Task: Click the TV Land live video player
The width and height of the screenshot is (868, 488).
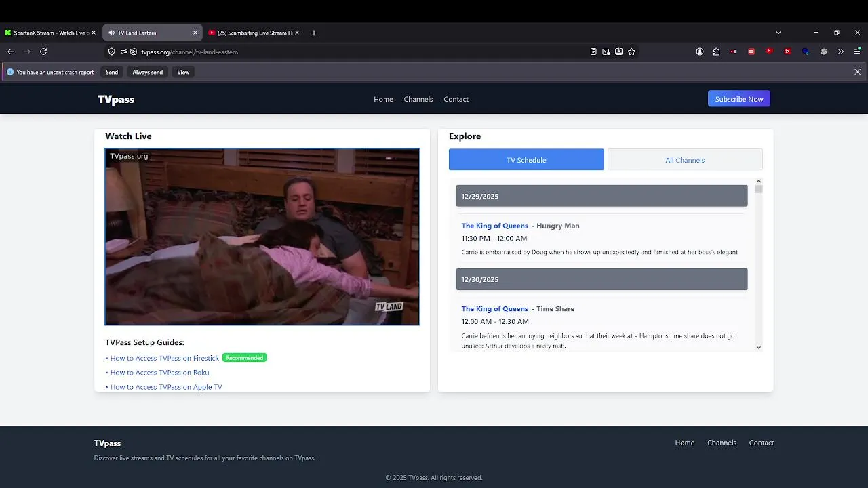Action: (x=262, y=237)
